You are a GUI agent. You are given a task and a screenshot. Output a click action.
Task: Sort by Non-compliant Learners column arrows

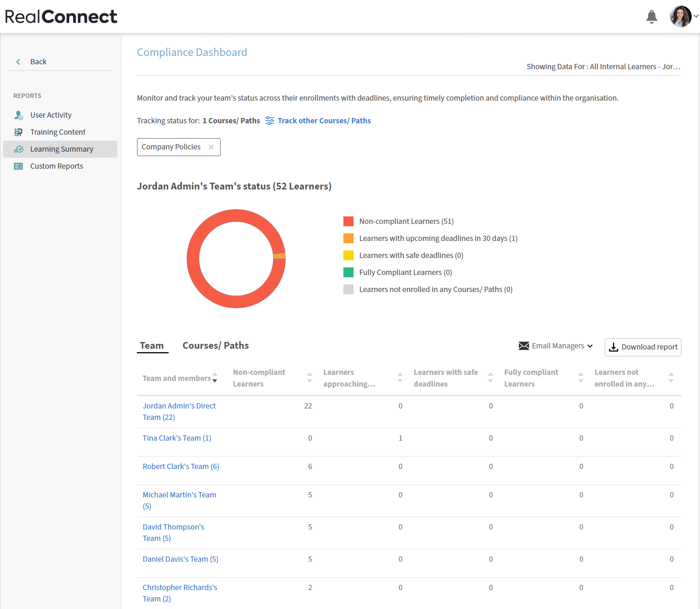(x=310, y=378)
